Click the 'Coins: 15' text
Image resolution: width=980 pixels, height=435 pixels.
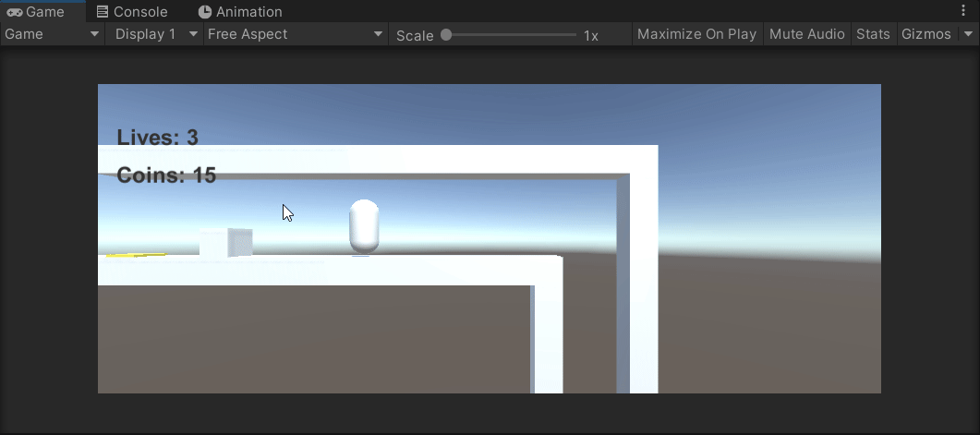point(166,175)
